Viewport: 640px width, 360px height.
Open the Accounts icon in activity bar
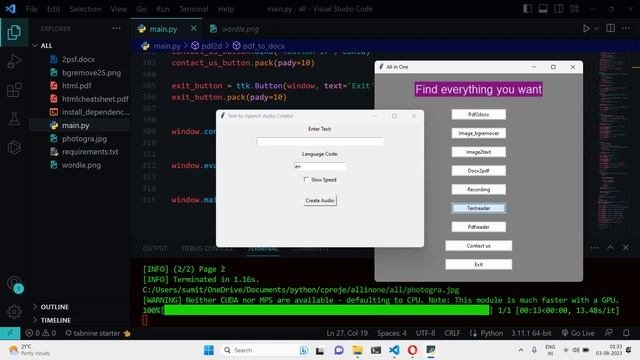pos(15,284)
